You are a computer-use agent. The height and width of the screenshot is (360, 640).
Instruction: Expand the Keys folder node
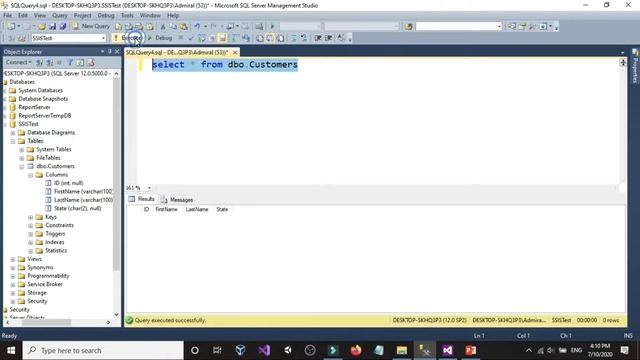click(x=31, y=217)
